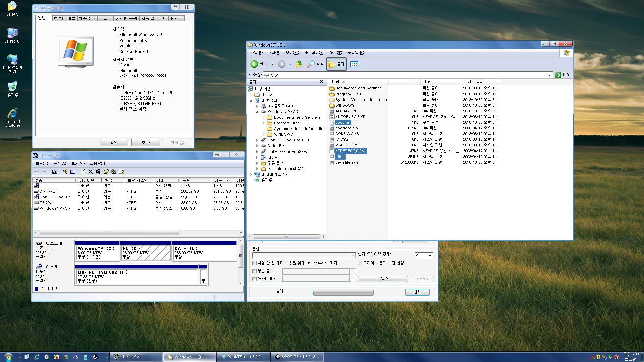The width and height of the screenshot is (644, 362).
Task: Click BOOTICE taskbar button
Action: click(x=297, y=357)
